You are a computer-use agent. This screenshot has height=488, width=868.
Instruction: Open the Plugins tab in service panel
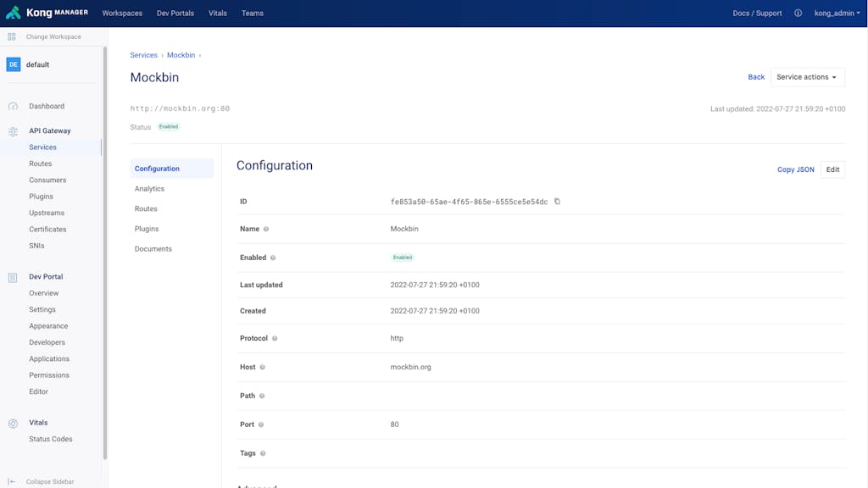(x=147, y=229)
